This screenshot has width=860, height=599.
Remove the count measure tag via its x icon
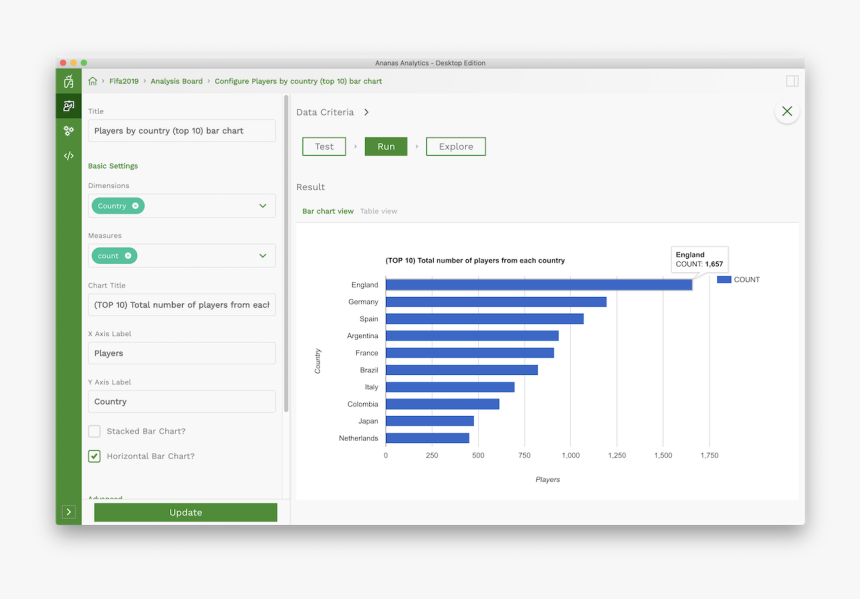[129, 255]
